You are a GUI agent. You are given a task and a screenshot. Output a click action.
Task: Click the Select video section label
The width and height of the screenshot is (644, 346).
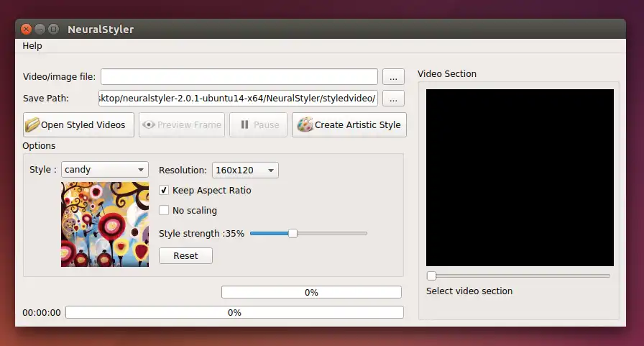(x=469, y=291)
